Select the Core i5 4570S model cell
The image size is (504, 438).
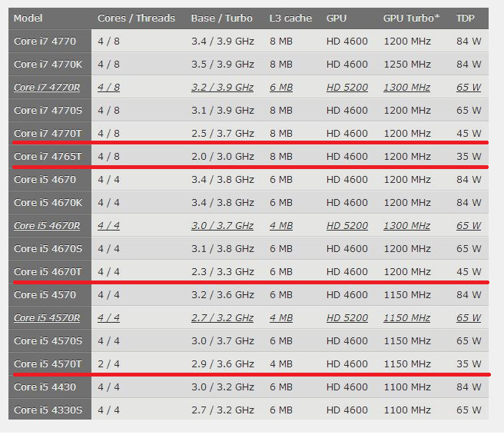point(48,341)
